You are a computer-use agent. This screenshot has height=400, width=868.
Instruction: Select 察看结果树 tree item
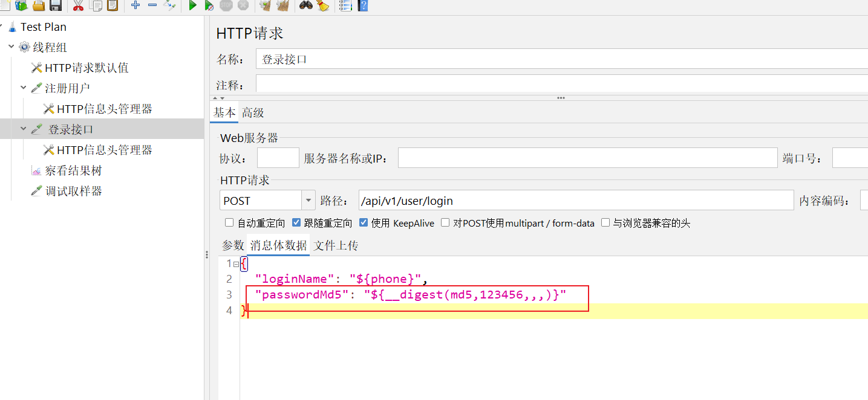coord(73,171)
